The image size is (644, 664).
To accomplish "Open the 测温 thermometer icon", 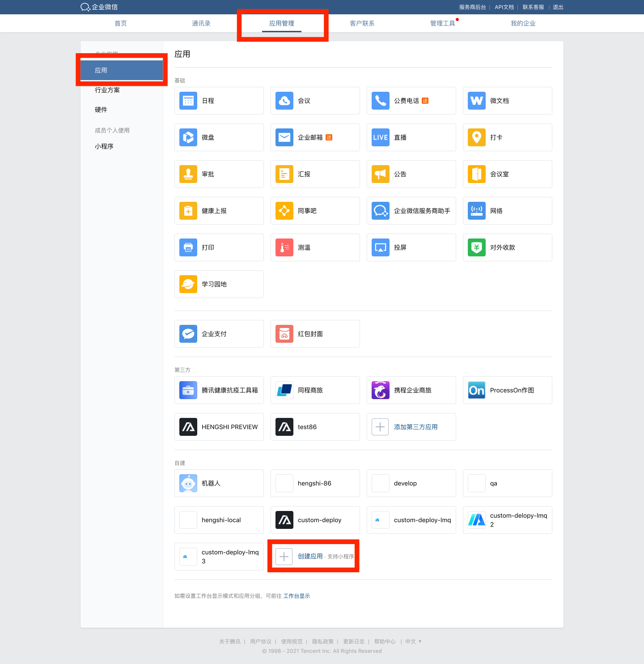I will 284,247.
